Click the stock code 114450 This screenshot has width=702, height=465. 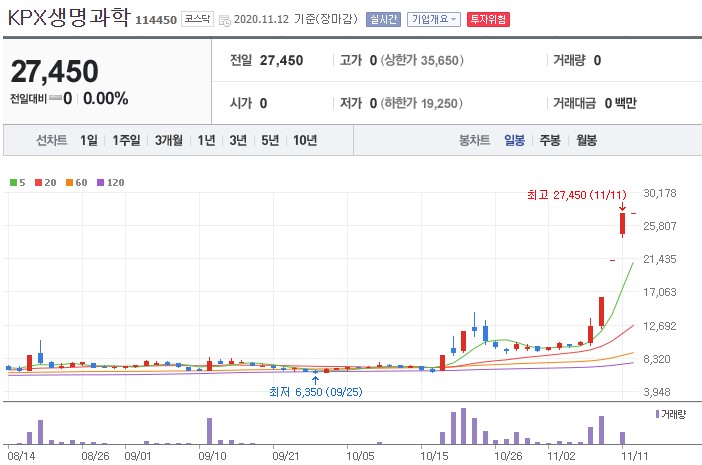pos(156,20)
